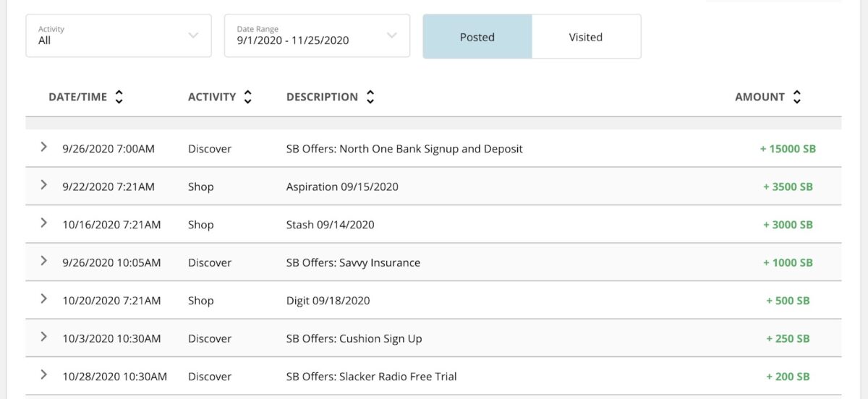Screen dimensions: 868x399
Task: Click the DESCRIPTION column header
Action: 322,97
